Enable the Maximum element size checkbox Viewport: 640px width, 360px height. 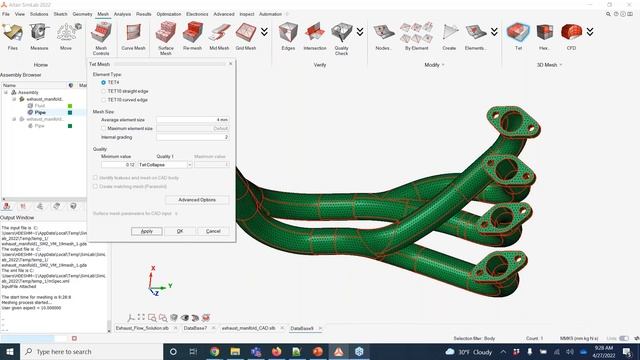pyautogui.click(x=104, y=129)
